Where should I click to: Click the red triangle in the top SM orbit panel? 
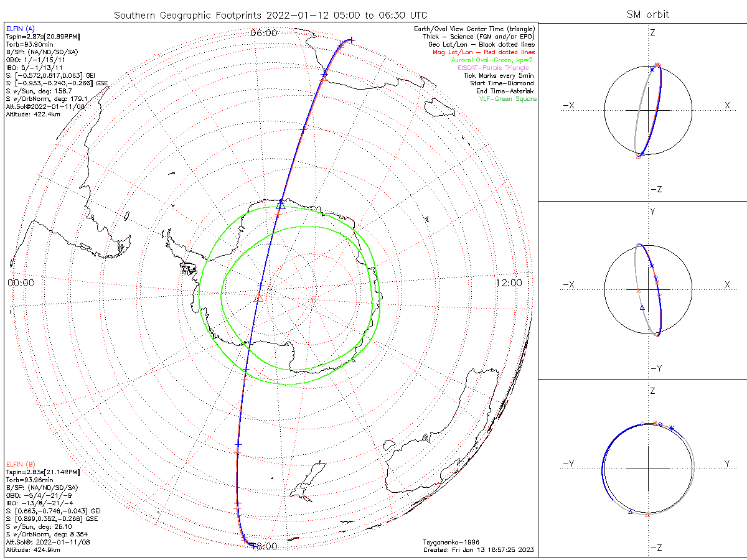coord(638,157)
